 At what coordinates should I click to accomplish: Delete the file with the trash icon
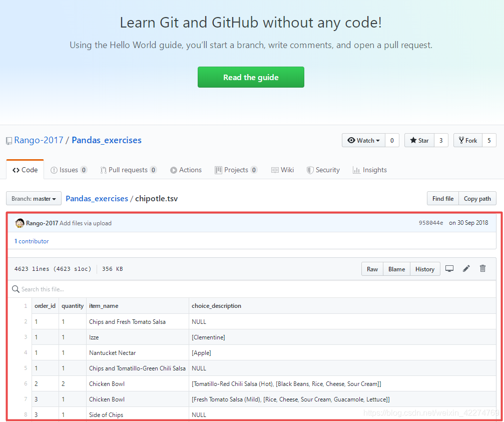tap(482, 269)
